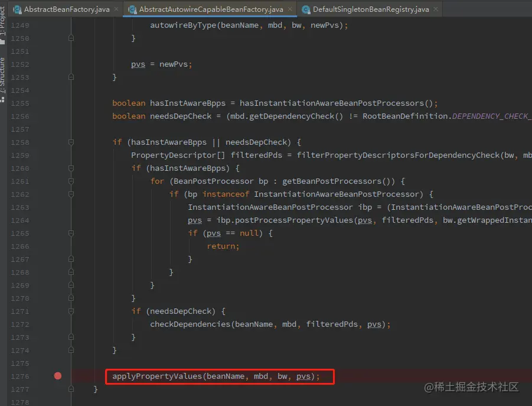The height and width of the screenshot is (406, 532).
Task: Click the fold end marker on line 1273
Action: point(71,337)
